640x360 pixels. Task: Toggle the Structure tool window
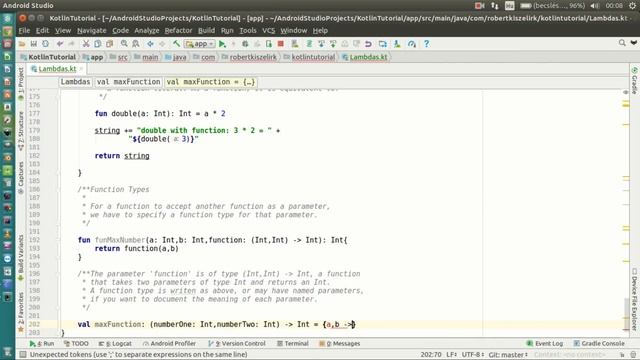click(21, 131)
